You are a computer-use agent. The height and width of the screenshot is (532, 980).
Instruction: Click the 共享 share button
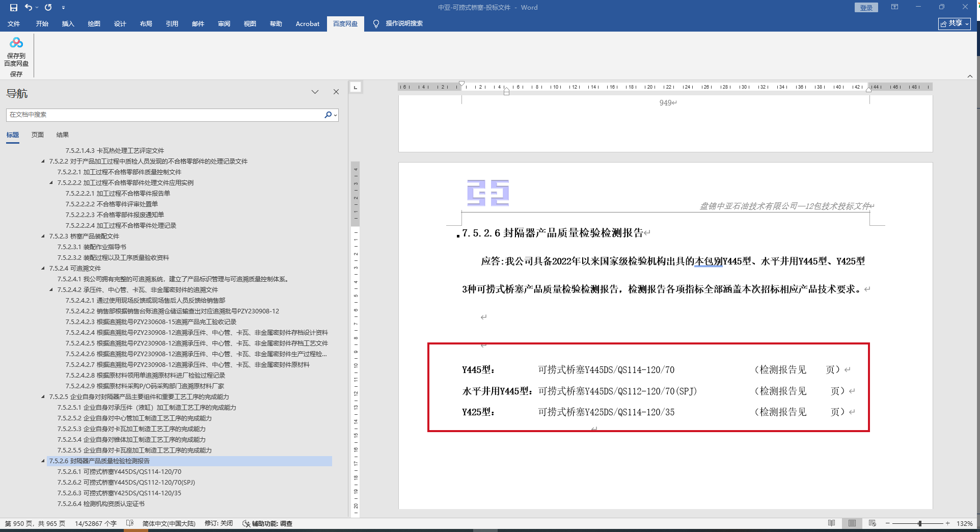(x=955, y=23)
